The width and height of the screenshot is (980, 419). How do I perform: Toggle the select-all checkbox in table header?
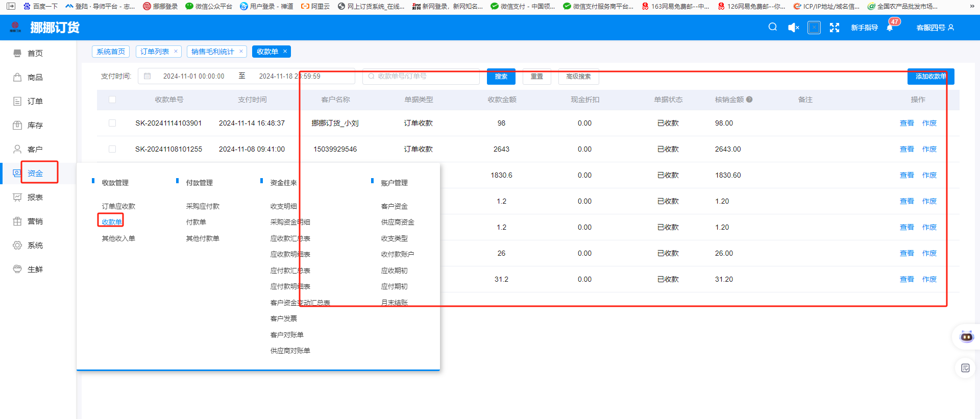point(112,100)
